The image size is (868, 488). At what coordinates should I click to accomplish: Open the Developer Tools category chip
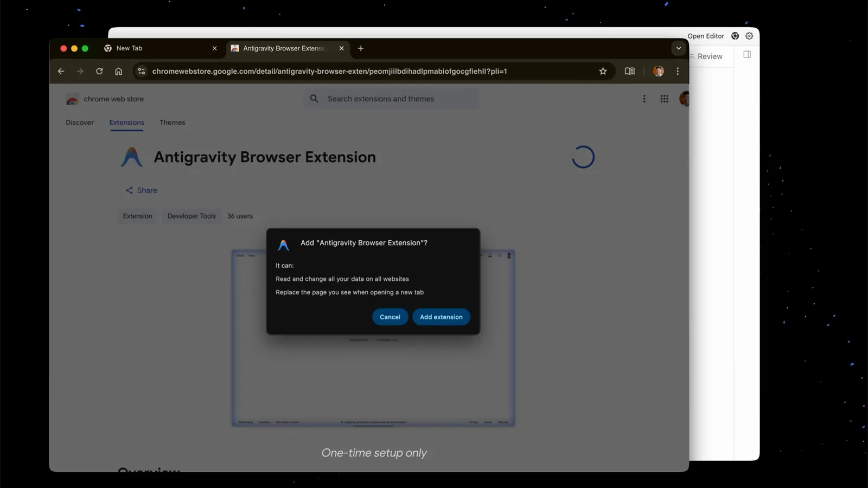tap(192, 216)
